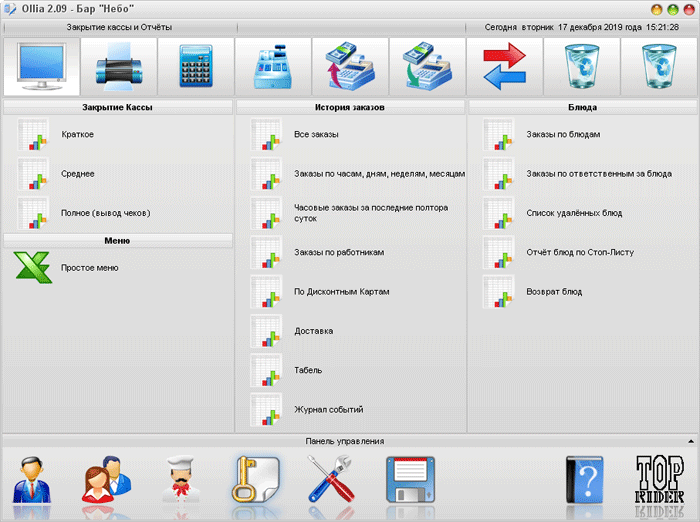
Task: Open Полное (вывод чеков) report
Action: [x=106, y=213]
